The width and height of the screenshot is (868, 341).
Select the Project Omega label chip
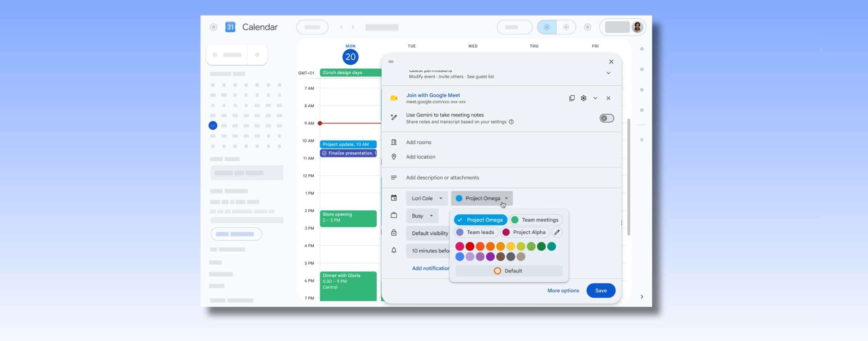tap(480, 220)
